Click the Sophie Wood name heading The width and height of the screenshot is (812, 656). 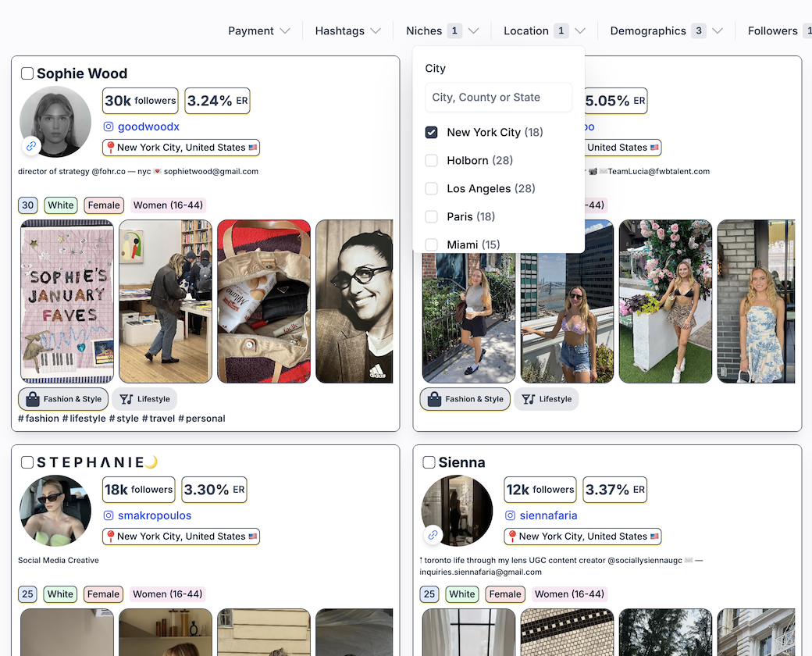[x=82, y=73]
